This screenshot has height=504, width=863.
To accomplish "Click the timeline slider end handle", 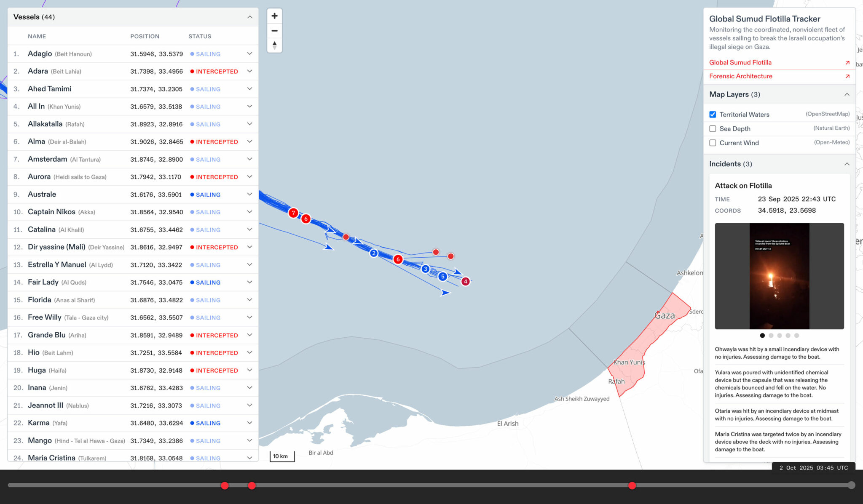I will point(851,485).
